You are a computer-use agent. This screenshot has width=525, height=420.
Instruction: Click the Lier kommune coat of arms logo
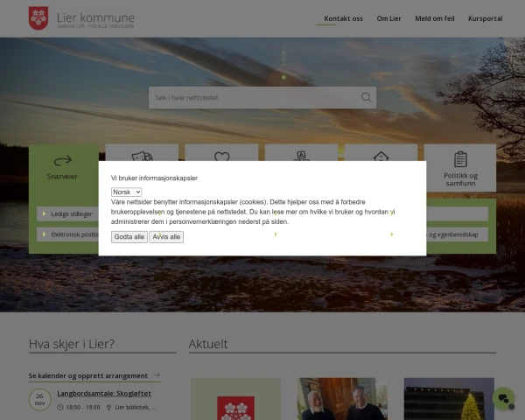click(38, 18)
